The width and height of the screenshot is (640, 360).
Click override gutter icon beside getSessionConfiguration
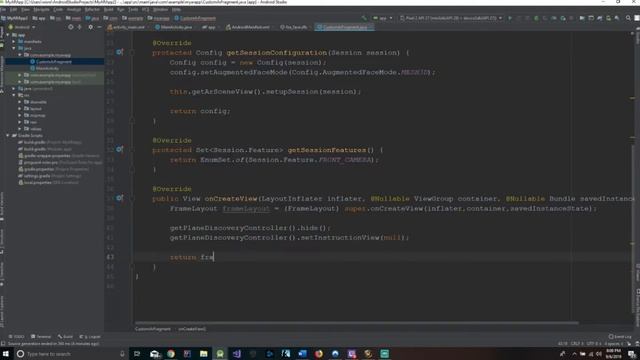(119, 52)
